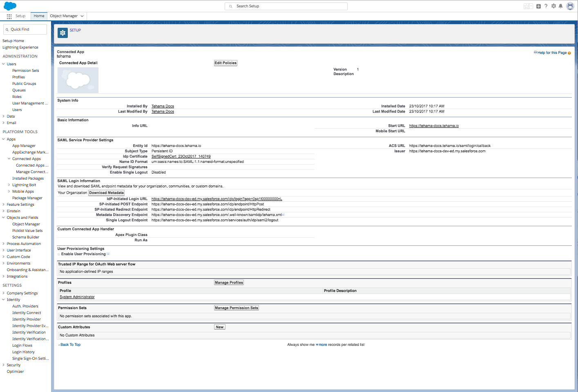578x392 pixels.
Task: Expand Company Settings in sidebar
Action: coord(4,293)
